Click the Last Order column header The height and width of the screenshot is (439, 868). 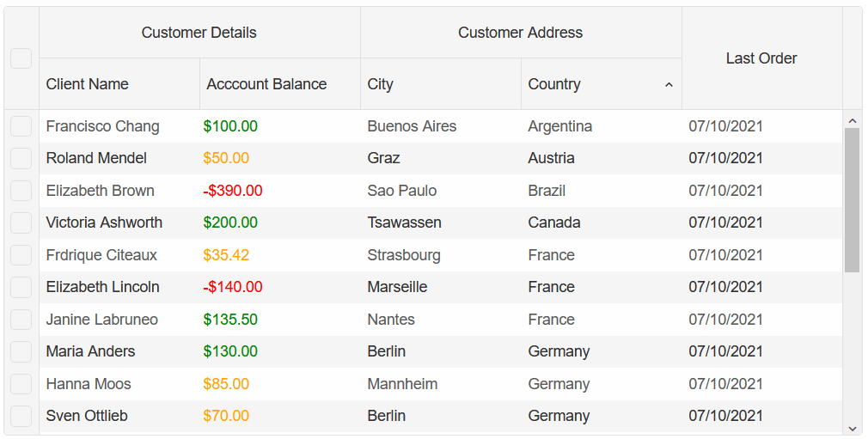click(x=761, y=58)
